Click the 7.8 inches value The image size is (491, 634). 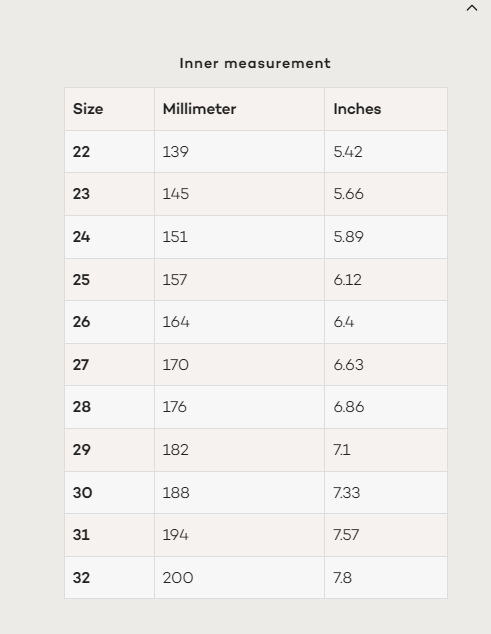pyautogui.click(x=342, y=577)
